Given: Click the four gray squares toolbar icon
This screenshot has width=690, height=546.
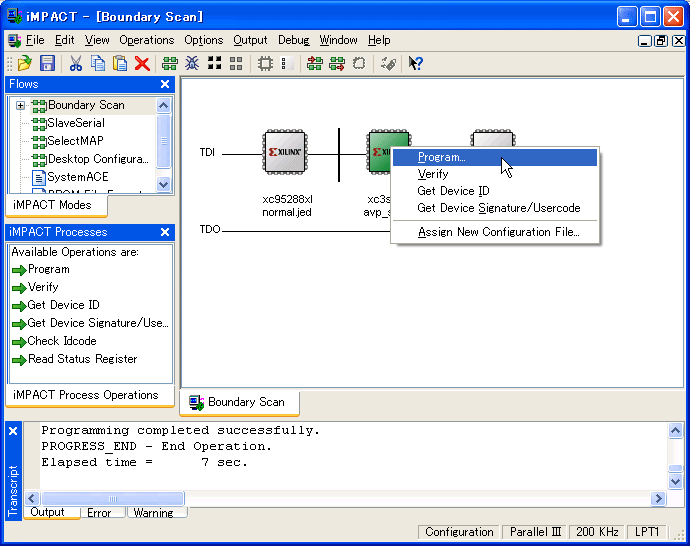Looking at the screenshot, I should [x=236, y=63].
